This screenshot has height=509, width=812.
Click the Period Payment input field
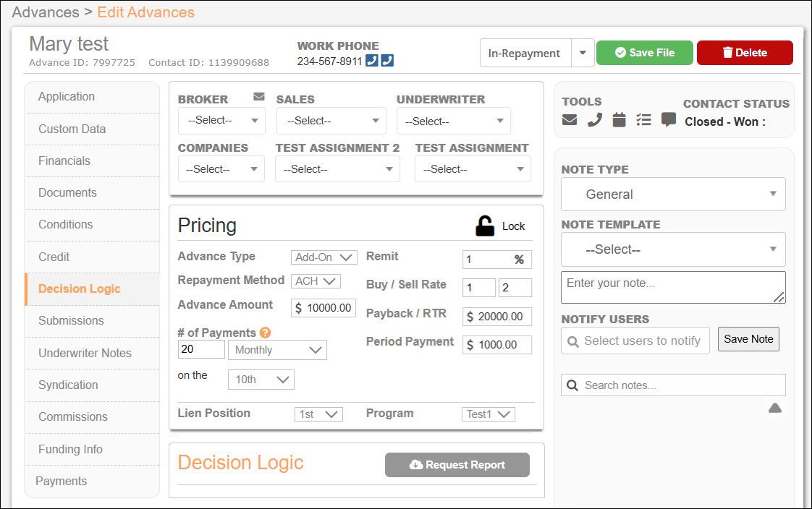pyautogui.click(x=497, y=344)
